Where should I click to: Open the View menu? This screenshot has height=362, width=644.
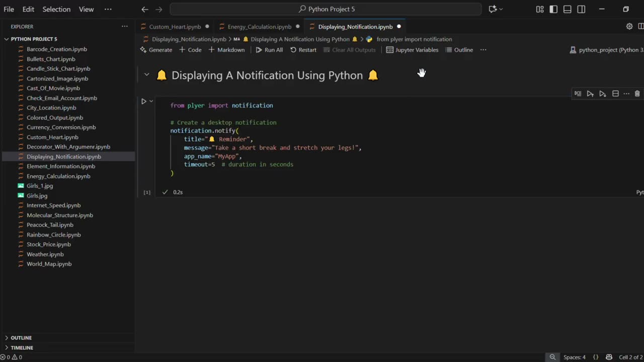coord(86,9)
